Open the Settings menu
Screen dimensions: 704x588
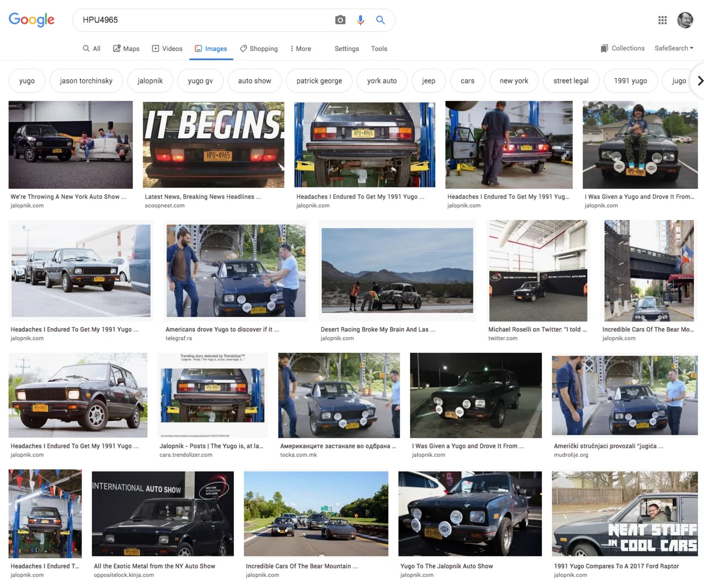coord(347,48)
